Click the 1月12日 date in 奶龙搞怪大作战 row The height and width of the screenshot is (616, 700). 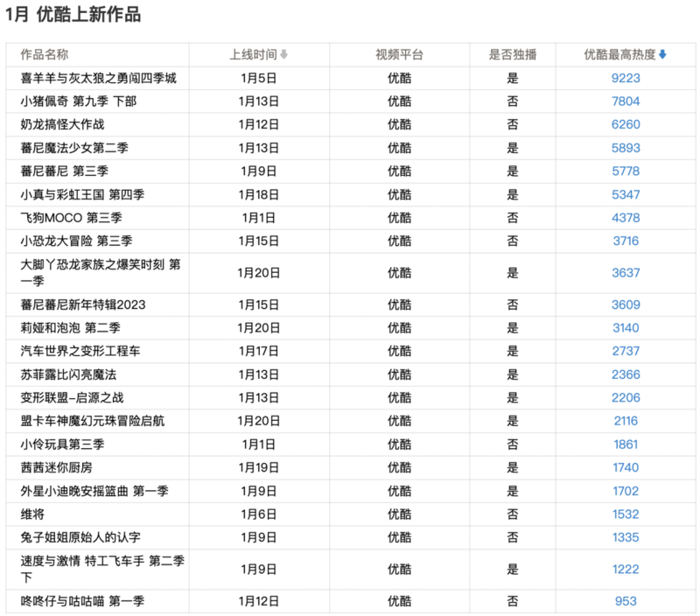click(259, 124)
